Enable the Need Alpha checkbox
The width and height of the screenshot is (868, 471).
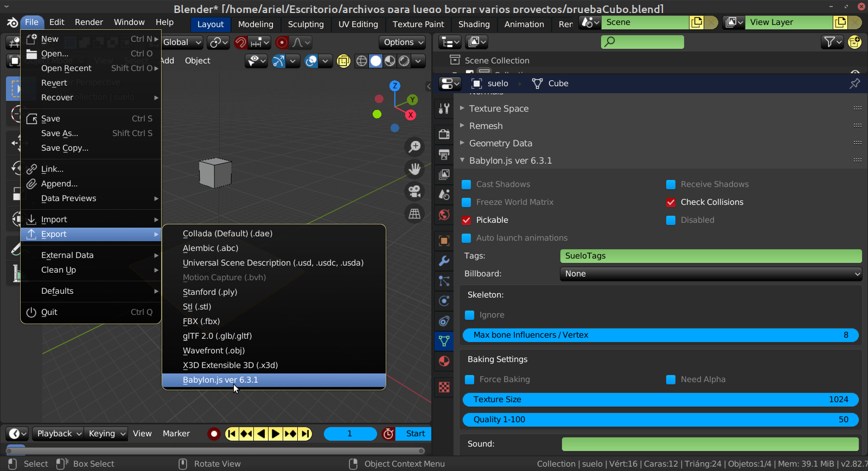(671, 379)
